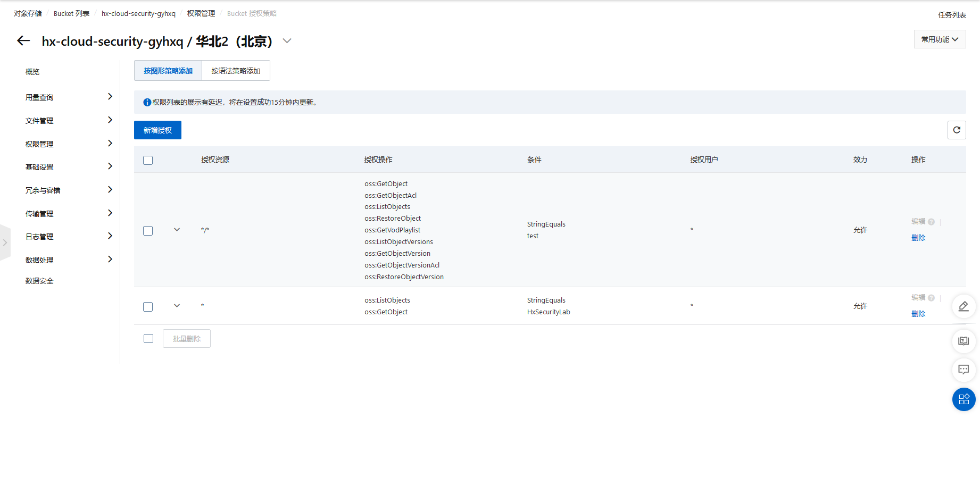The width and height of the screenshot is (980, 485).
Task: Toggle the select-all checkbox in the table header
Action: click(148, 160)
